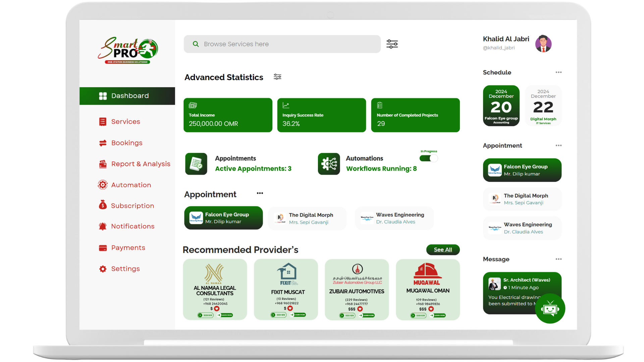The width and height of the screenshot is (644, 362).
Task: Open the Schedule three-dot menu
Action: coord(558,72)
